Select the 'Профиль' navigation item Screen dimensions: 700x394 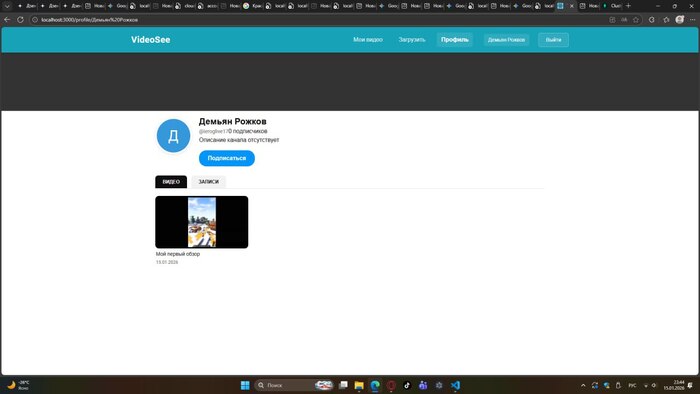click(x=454, y=40)
